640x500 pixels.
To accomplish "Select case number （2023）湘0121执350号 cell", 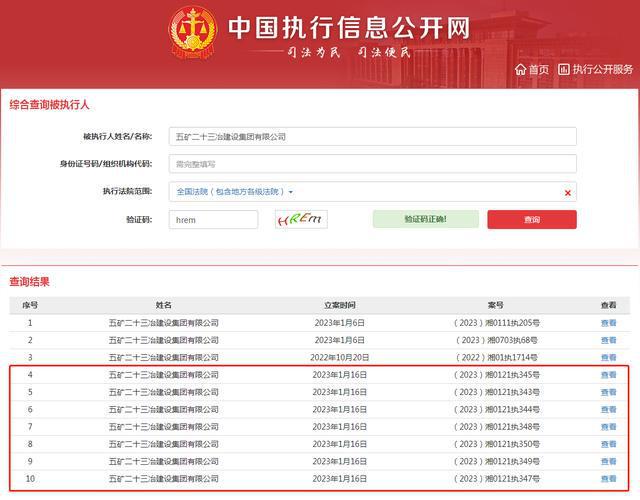I will 496,444.
